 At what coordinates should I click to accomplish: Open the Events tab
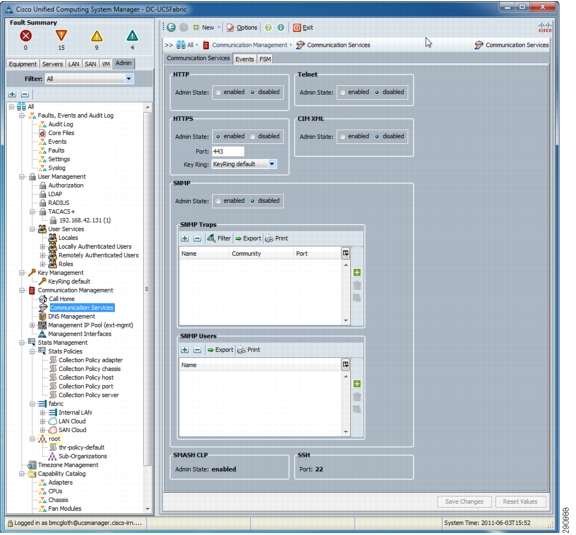coord(245,59)
